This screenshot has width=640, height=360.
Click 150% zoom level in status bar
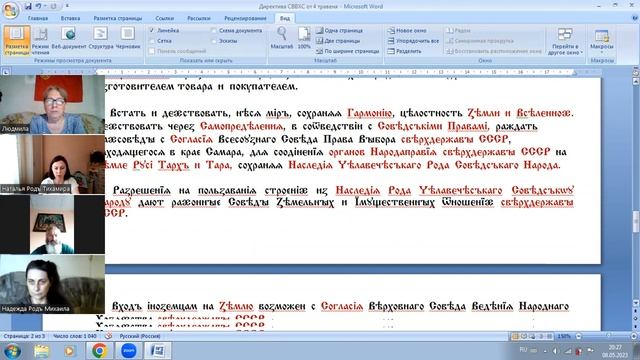(x=564, y=336)
